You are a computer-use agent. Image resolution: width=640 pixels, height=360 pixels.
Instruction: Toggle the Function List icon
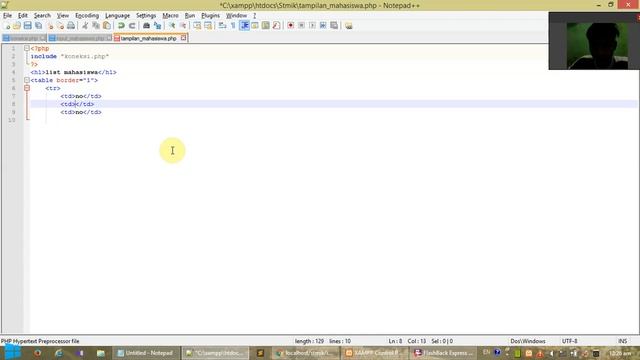click(276, 26)
